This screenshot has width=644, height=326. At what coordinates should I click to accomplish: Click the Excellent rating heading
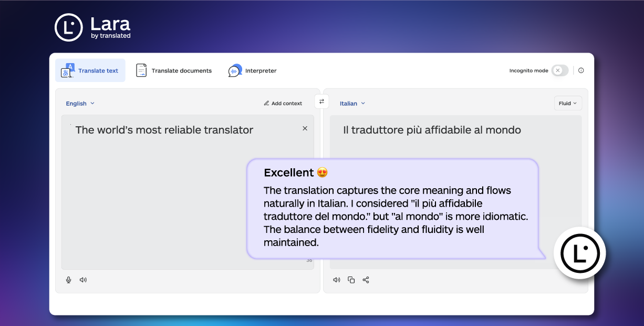pos(296,172)
